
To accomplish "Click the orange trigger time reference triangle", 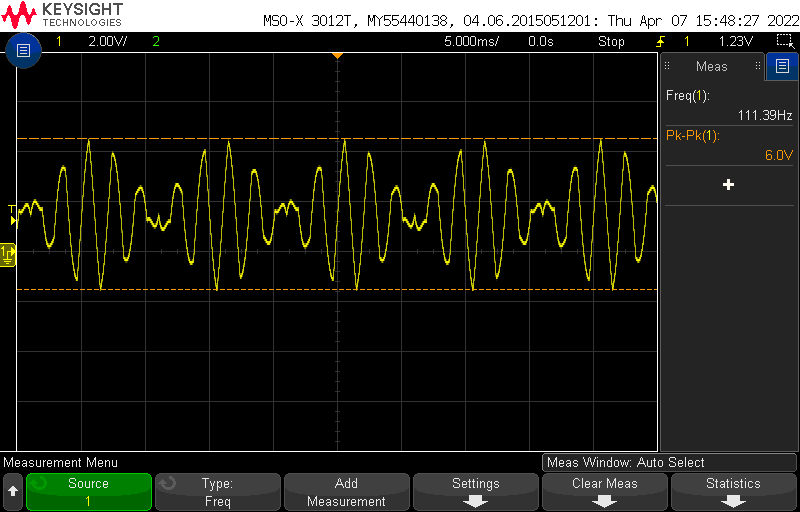I will point(337,55).
